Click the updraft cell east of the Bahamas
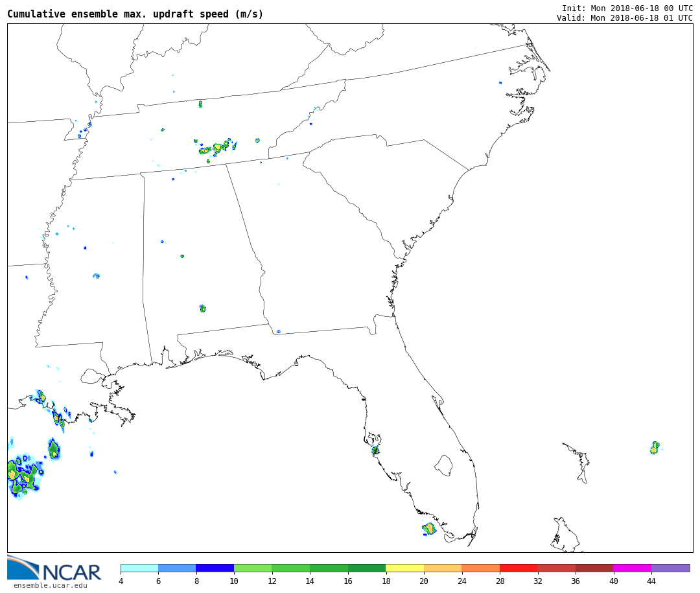 click(655, 447)
